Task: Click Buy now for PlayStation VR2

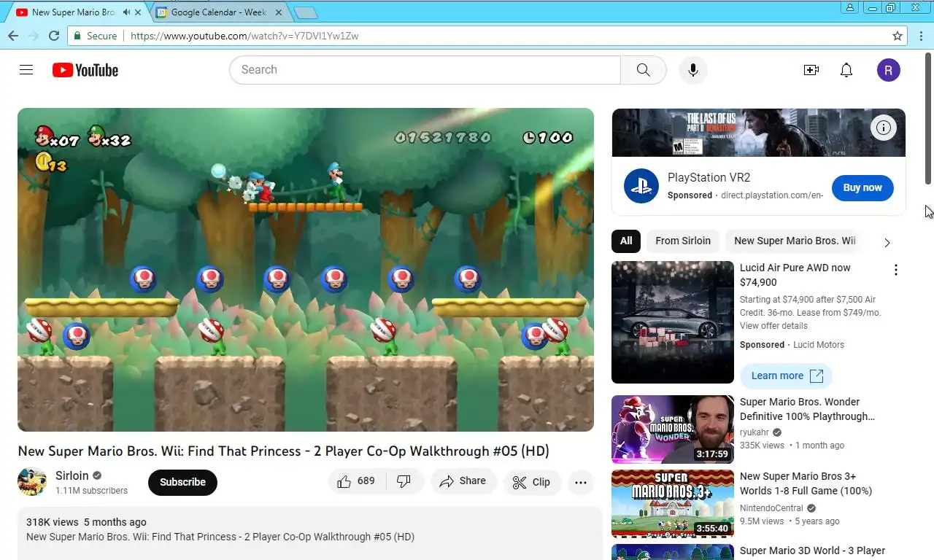Action: click(x=862, y=187)
